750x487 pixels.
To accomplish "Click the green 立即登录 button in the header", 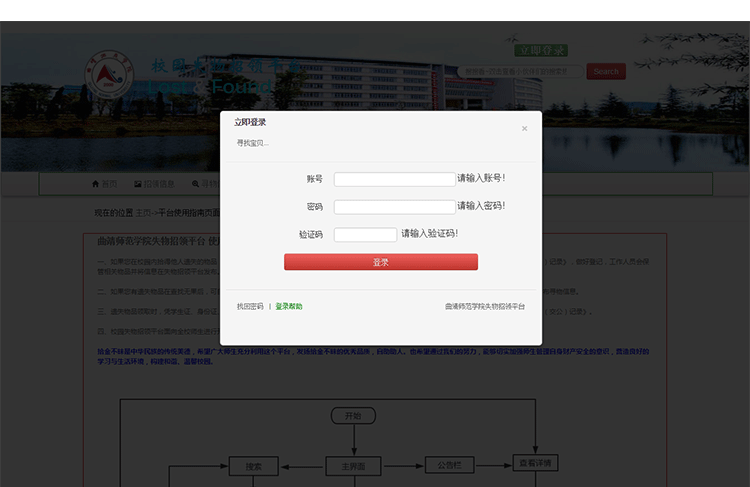I will tap(541, 50).
